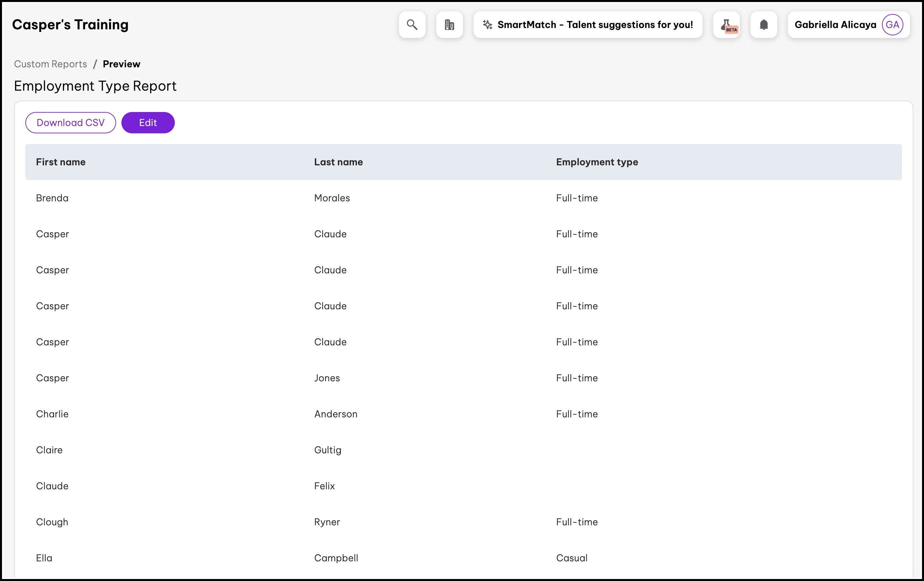Click the SmartMatch sparkle icon
This screenshot has width=924, height=581.
click(487, 25)
